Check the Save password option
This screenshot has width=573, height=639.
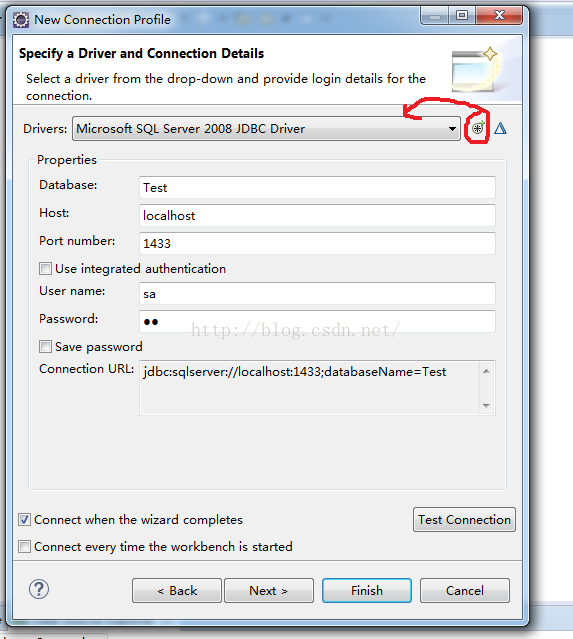45,347
